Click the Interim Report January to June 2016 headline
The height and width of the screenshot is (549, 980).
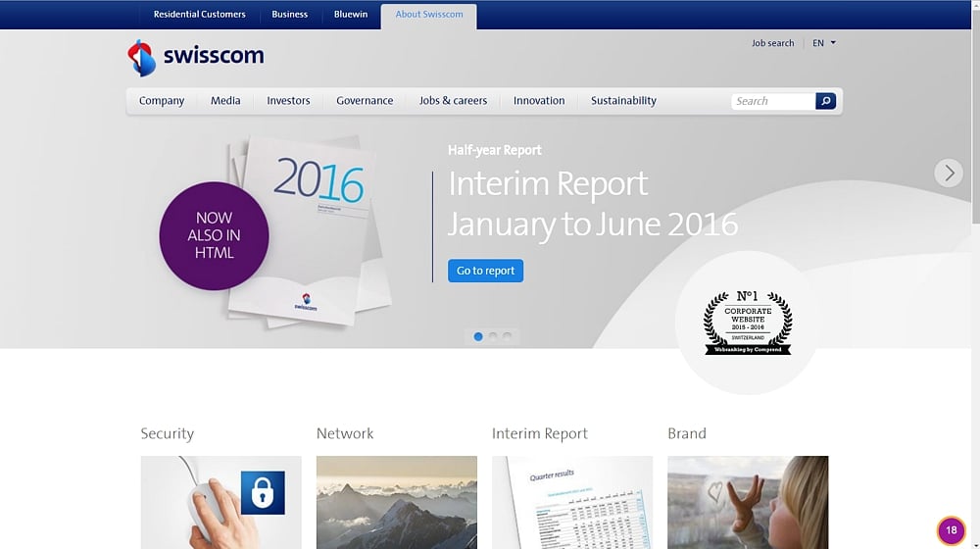tap(593, 204)
